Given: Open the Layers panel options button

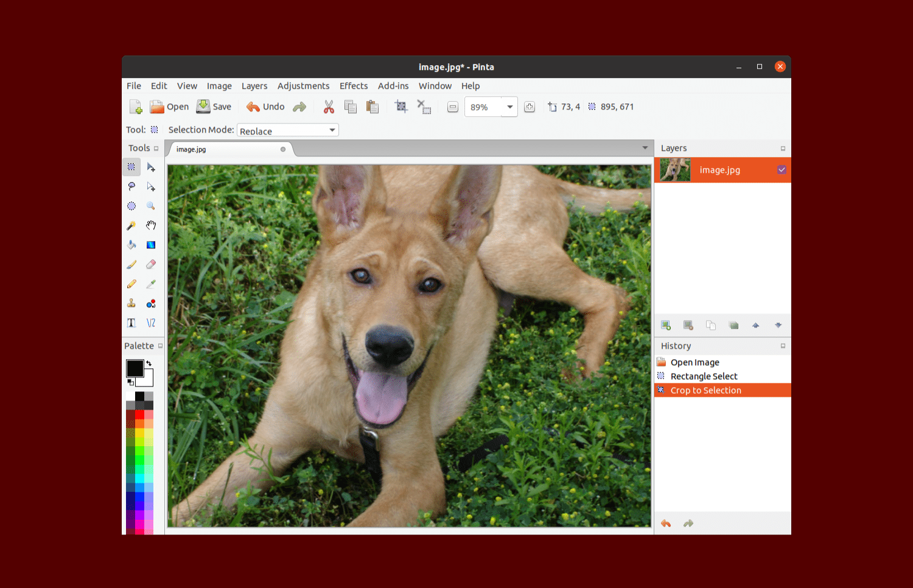Looking at the screenshot, I should (783, 149).
